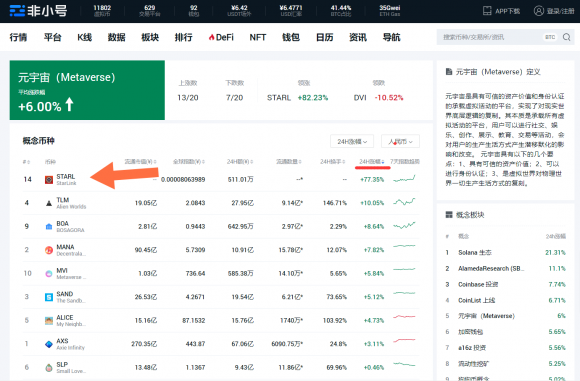Screen dimensions: 580x381
Task: Open the 板块 menu
Action: tap(150, 37)
